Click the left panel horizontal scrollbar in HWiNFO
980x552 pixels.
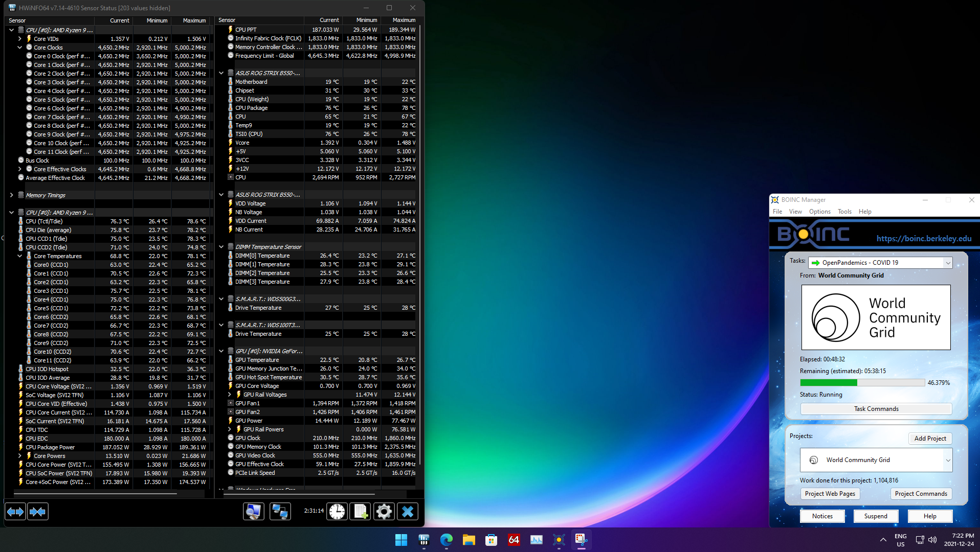pos(95,494)
